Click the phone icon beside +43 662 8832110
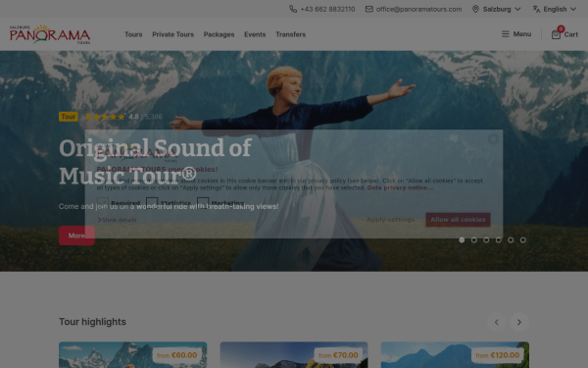Screen dimensions: 588x368 pos(293,9)
